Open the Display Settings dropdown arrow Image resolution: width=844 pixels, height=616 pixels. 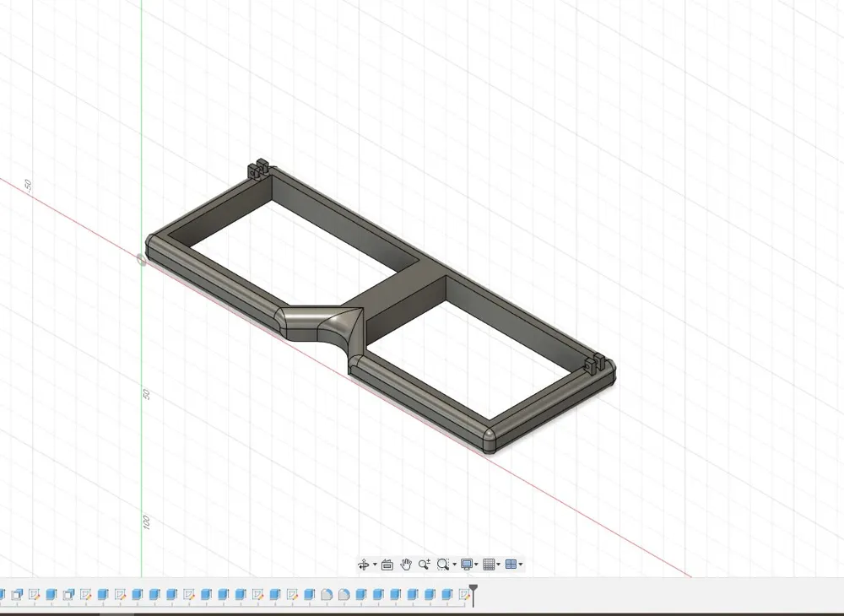pos(476,565)
